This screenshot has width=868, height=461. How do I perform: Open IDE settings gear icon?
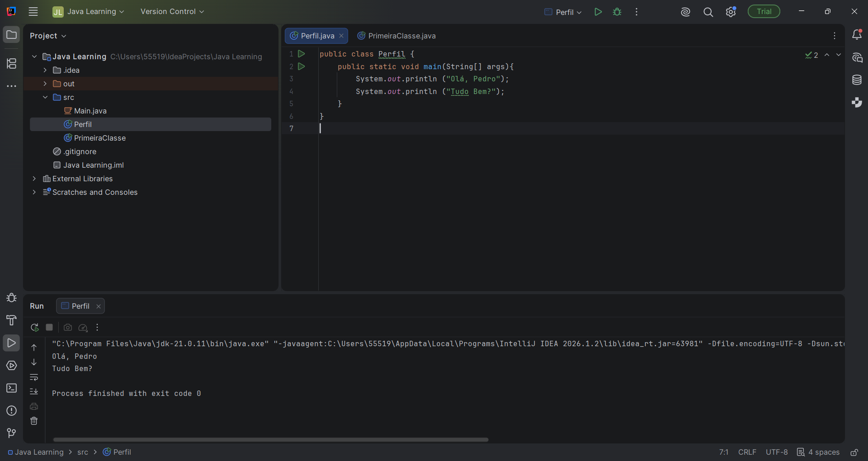click(x=731, y=12)
